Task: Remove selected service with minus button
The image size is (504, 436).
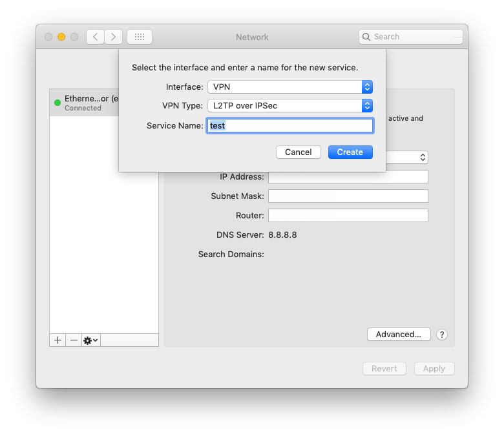Action: pyautogui.click(x=74, y=340)
